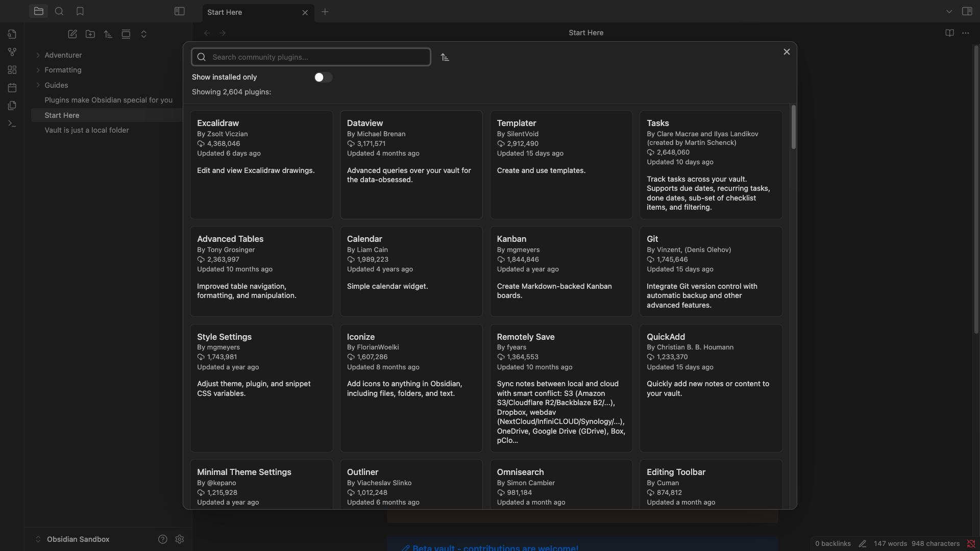Open the Outliner plugin card
This screenshot has height=551, width=980.
pos(411,484)
